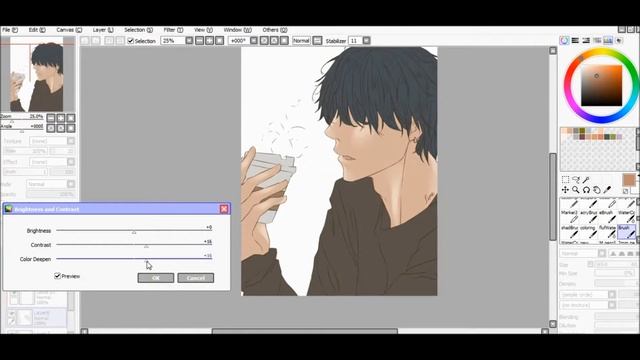Select the Zoom magnifier tool
This screenshot has height=360, width=640.
[x=576, y=190]
